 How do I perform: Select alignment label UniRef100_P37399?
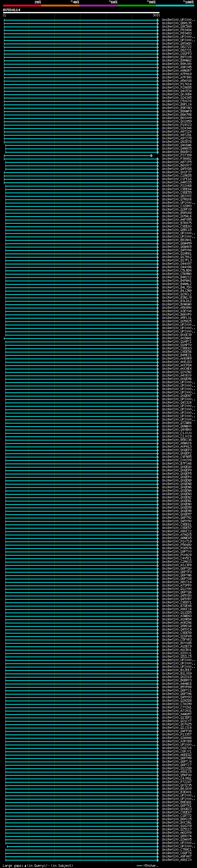[x=177, y=155]
